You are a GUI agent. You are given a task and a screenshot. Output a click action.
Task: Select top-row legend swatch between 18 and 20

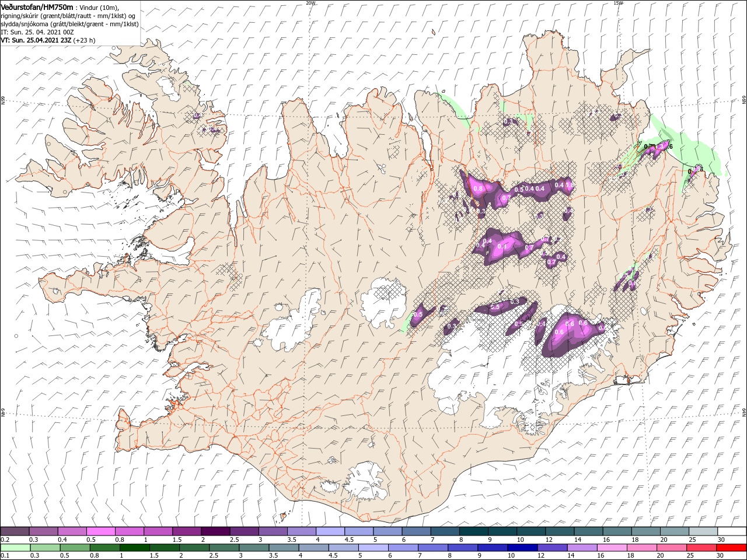click(x=646, y=531)
